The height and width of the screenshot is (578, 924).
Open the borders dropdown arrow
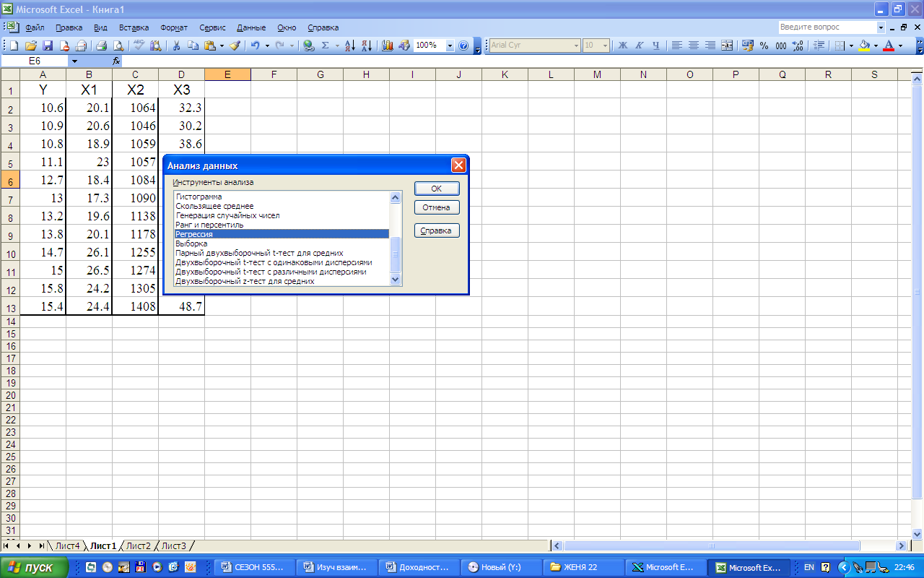click(x=851, y=46)
